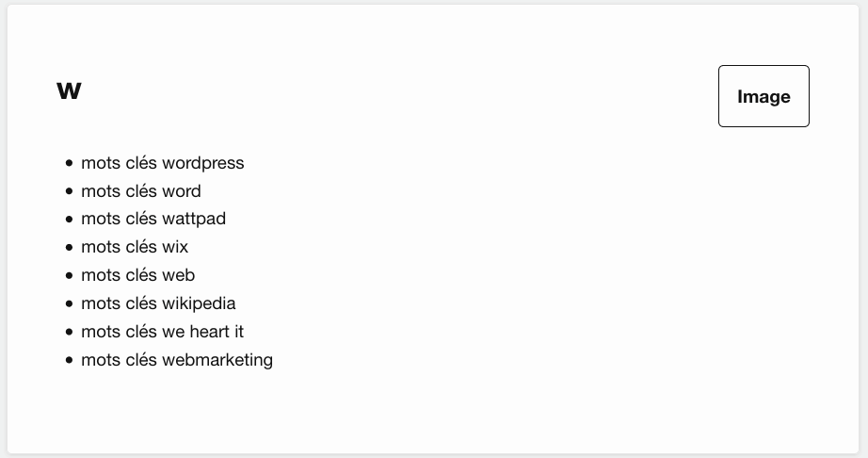The width and height of the screenshot is (868, 458).
Task: Click the Image button
Action: (764, 96)
